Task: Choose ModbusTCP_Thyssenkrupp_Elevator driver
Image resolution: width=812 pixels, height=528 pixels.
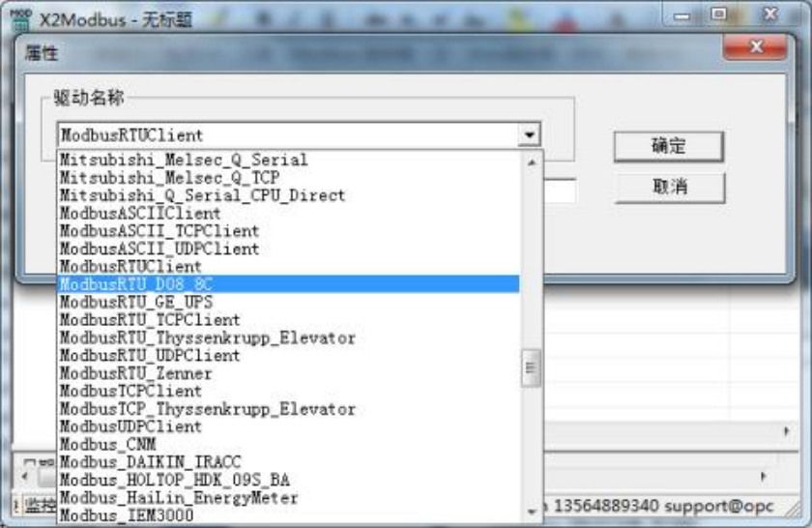Action: (x=288, y=409)
